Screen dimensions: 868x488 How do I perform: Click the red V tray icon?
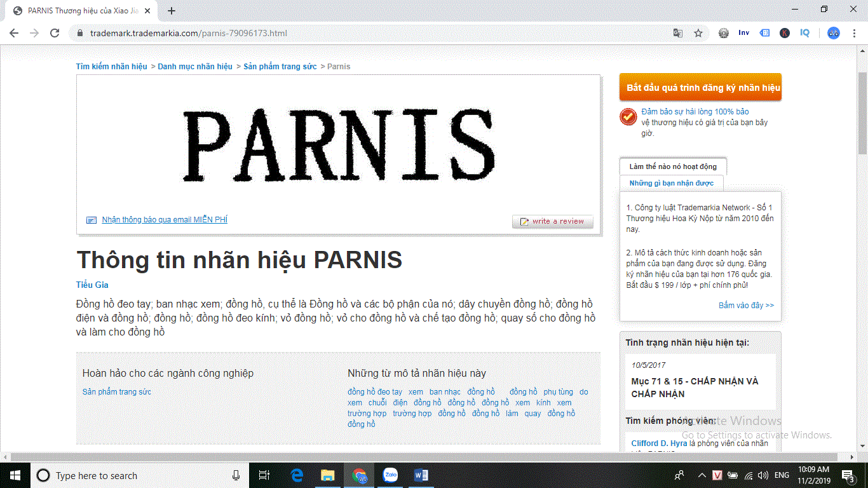[717, 475]
